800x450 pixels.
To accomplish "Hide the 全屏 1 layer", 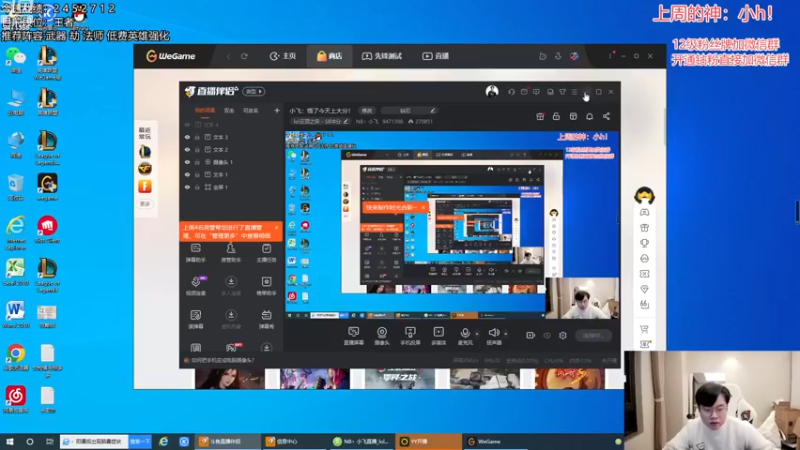I will [x=187, y=187].
